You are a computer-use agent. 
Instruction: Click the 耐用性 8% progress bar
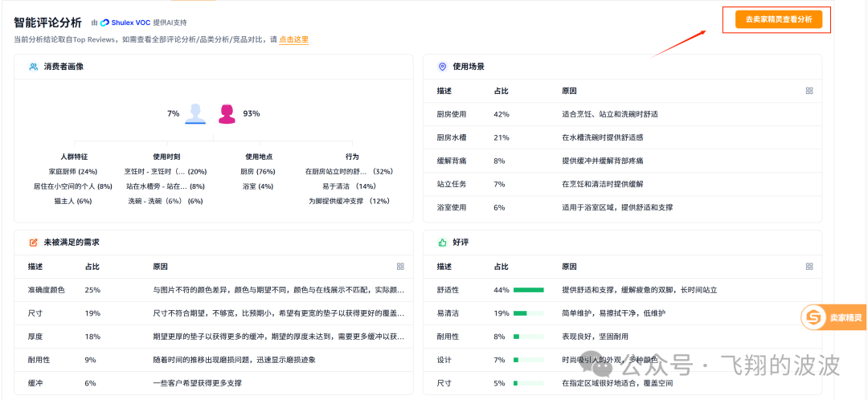[528, 337]
